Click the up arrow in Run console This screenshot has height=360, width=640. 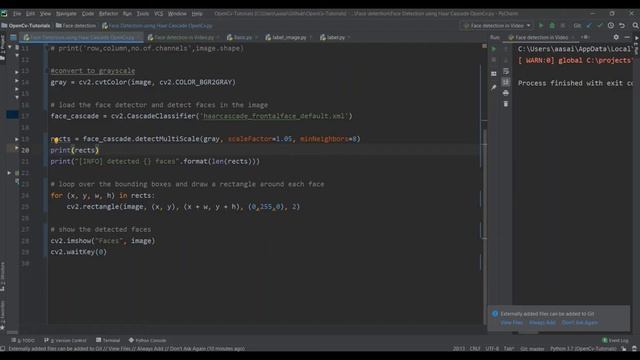[506, 49]
